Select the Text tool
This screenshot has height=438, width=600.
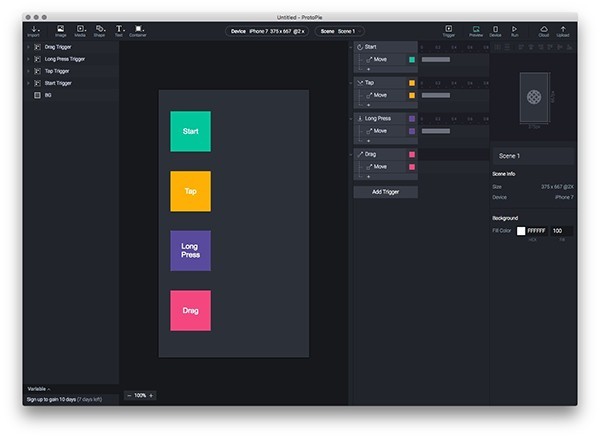pyautogui.click(x=118, y=30)
